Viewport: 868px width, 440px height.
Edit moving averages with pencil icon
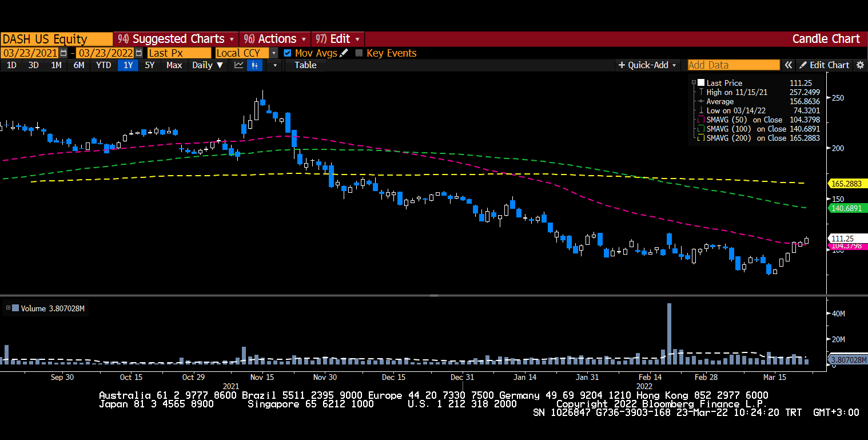click(x=344, y=53)
